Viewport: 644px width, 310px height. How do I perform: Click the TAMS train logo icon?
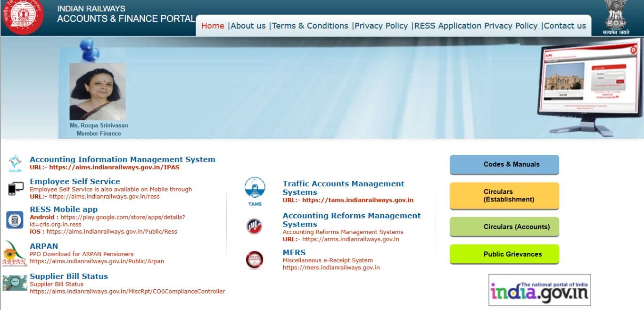(x=255, y=191)
